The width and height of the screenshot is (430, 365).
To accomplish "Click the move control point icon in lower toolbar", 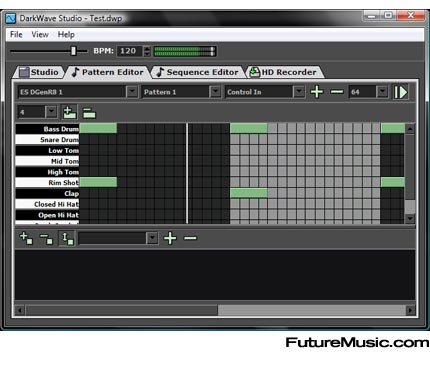I will pyautogui.click(x=67, y=238).
